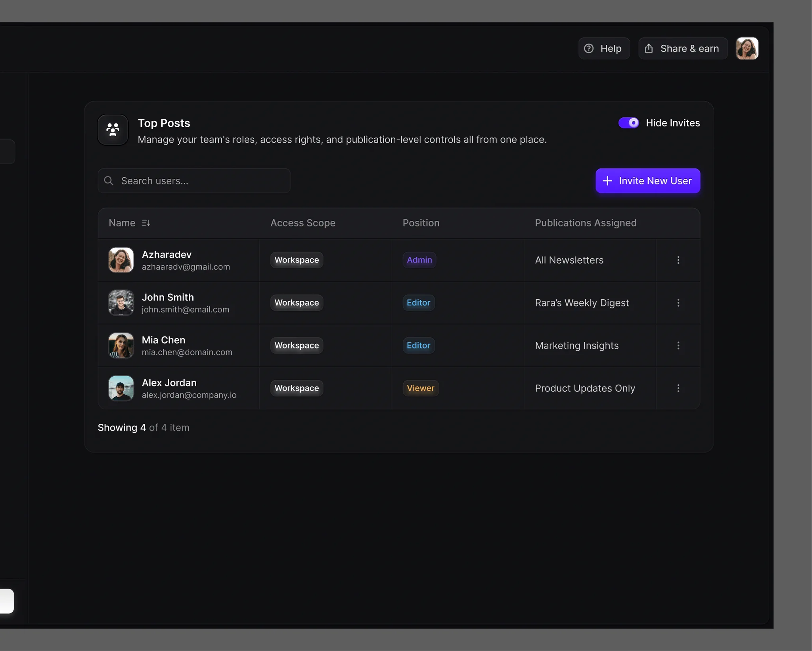Click the email mia.chen@domain.com
Screen dimensions: 812x651
pos(187,352)
